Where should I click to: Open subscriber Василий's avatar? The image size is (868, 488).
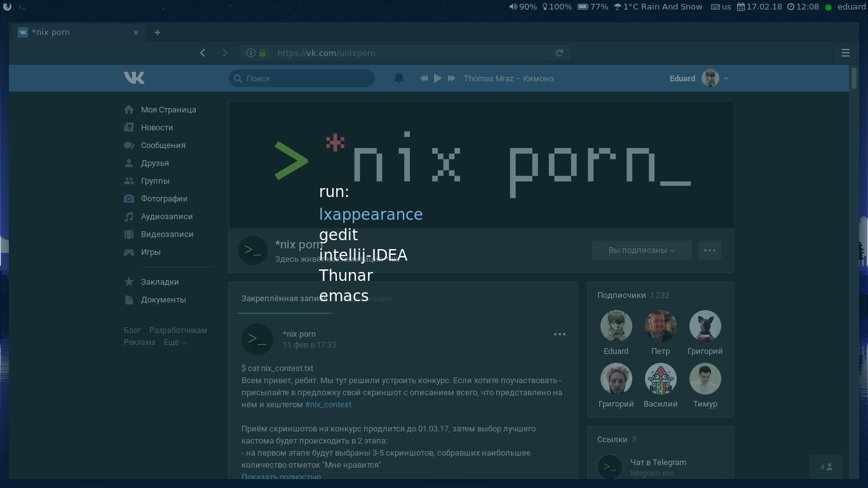point(660,379)
